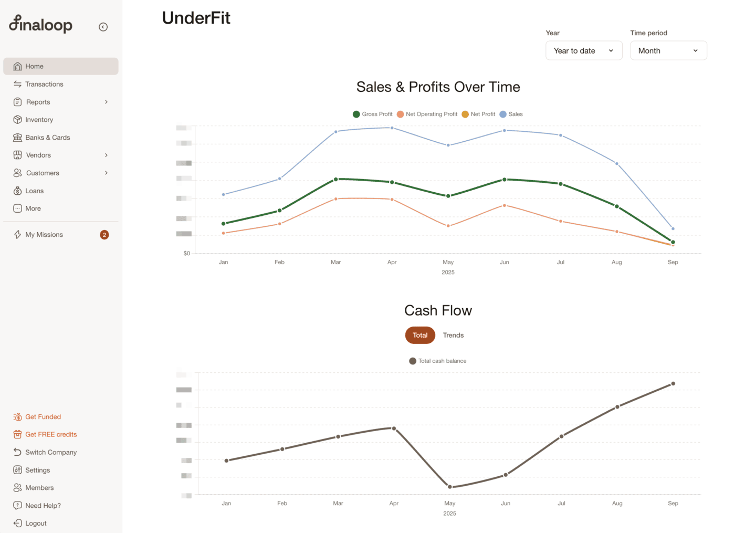Screen dimensions: 756x533
Task: Click the Inventory icon
Action: (17, 119)
